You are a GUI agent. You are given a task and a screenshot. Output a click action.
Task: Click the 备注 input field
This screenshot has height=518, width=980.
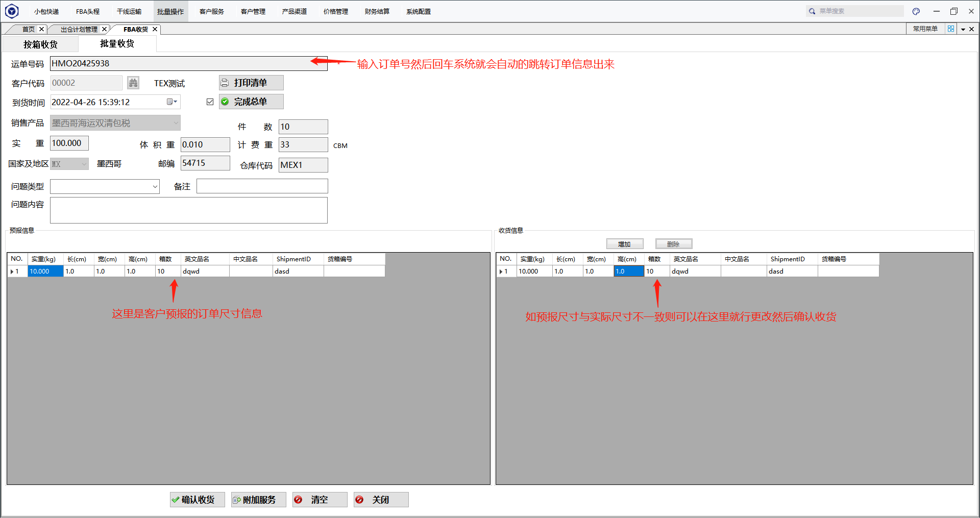(x=262, y=186)
